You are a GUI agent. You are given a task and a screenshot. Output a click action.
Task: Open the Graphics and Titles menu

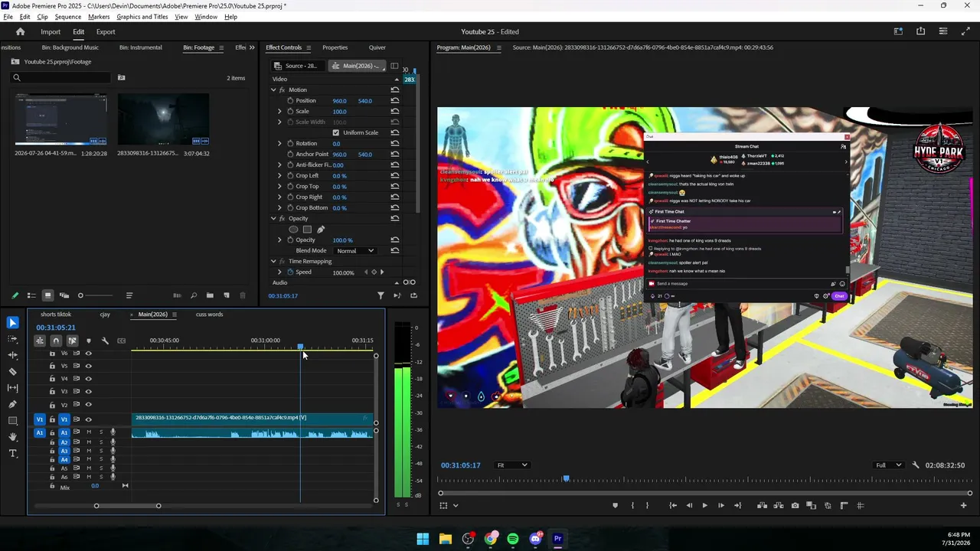[x=142, y=17]
